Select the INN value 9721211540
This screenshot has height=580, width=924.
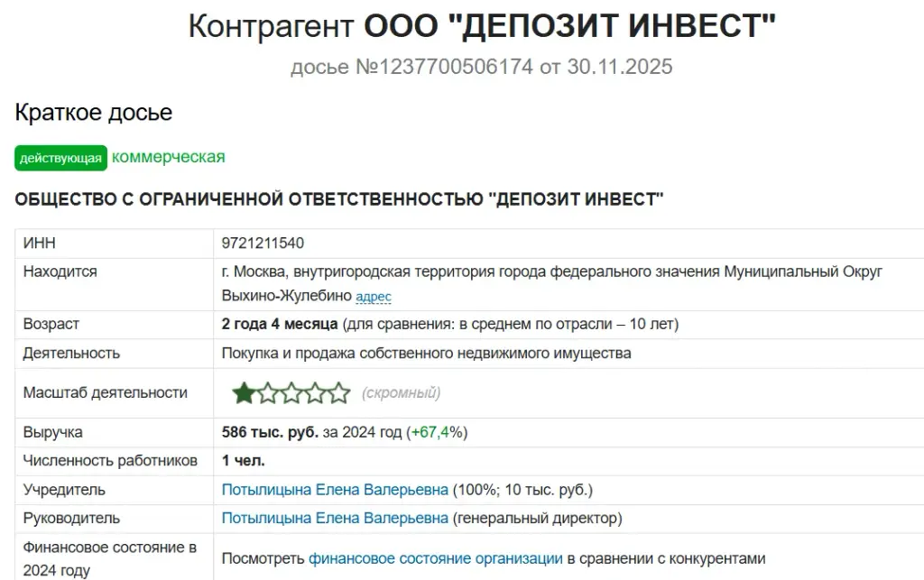tap(263, 244)
